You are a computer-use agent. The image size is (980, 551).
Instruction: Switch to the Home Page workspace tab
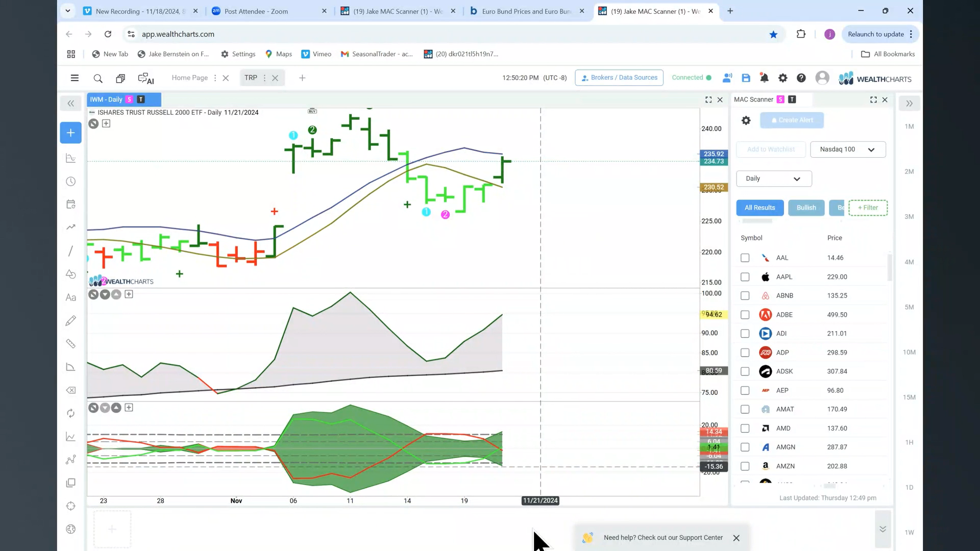[x=189, y=78]
